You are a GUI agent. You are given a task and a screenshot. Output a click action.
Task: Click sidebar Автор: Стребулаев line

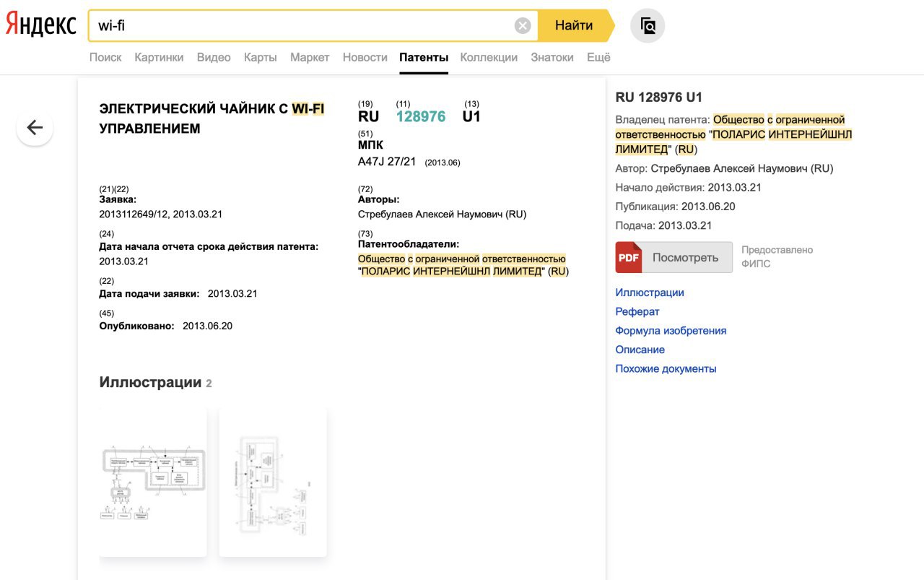[724, 168]
